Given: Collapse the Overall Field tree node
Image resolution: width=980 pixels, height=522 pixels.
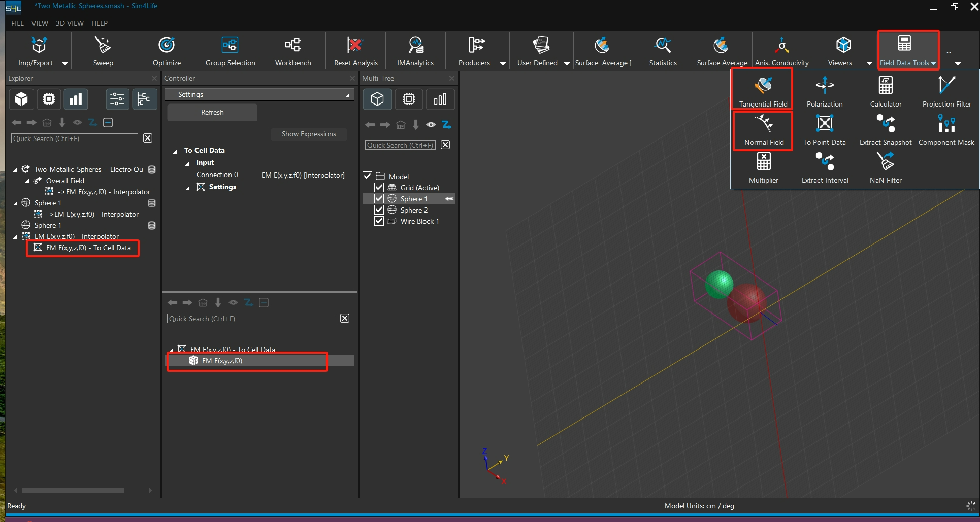Looking at the screenshot, I should pos(27,181).
